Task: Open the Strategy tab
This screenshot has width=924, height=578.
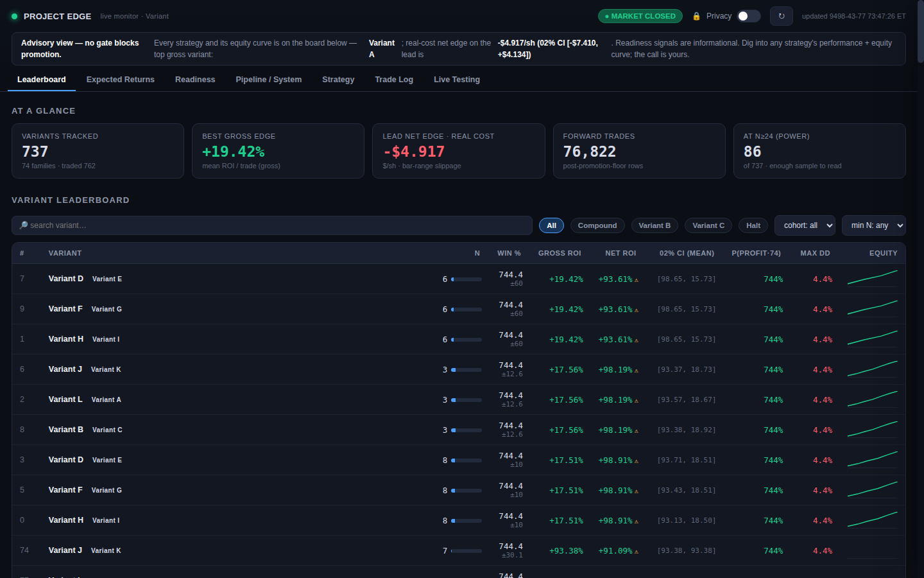Action: click(338, 80)
